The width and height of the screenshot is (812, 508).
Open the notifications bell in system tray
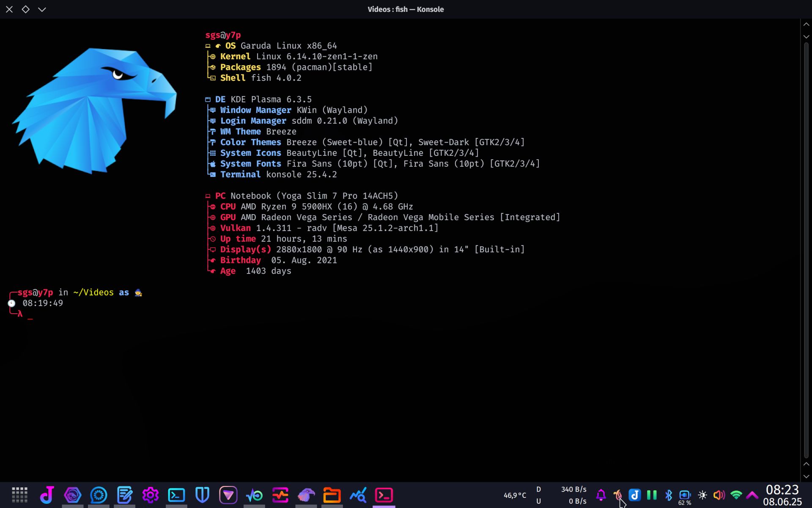coord(601,495)
